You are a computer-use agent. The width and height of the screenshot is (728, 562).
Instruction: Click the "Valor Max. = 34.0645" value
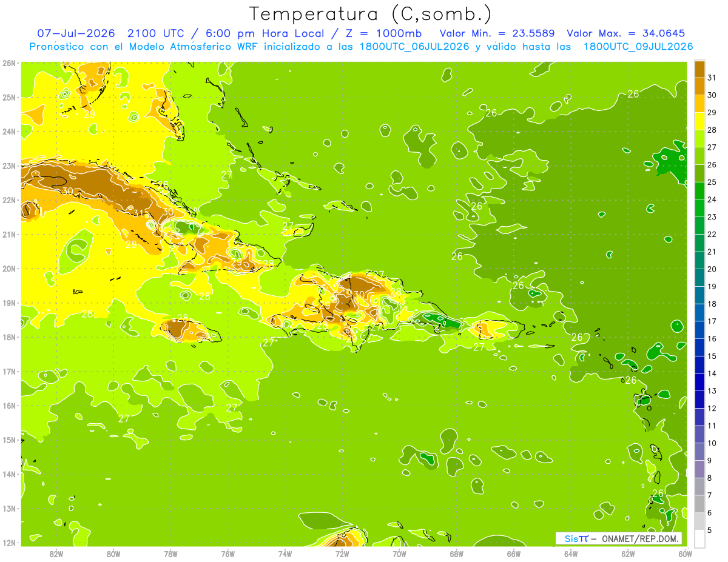point(625,33)
